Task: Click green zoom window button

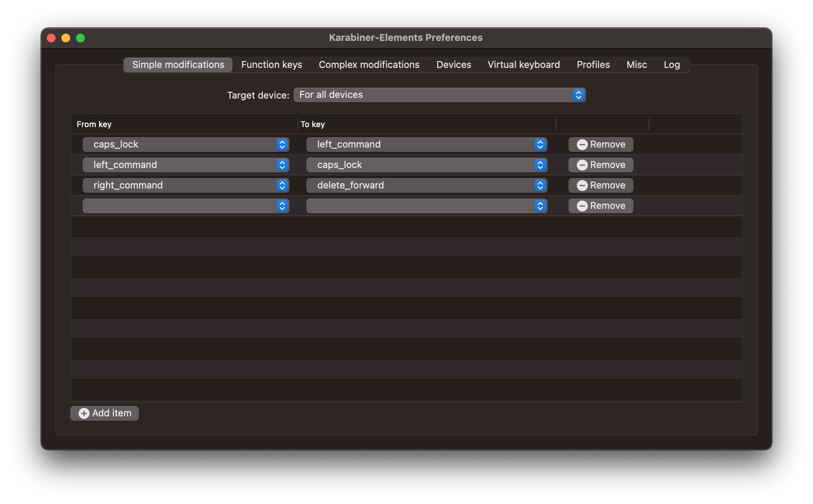Action: click(80, 38)
